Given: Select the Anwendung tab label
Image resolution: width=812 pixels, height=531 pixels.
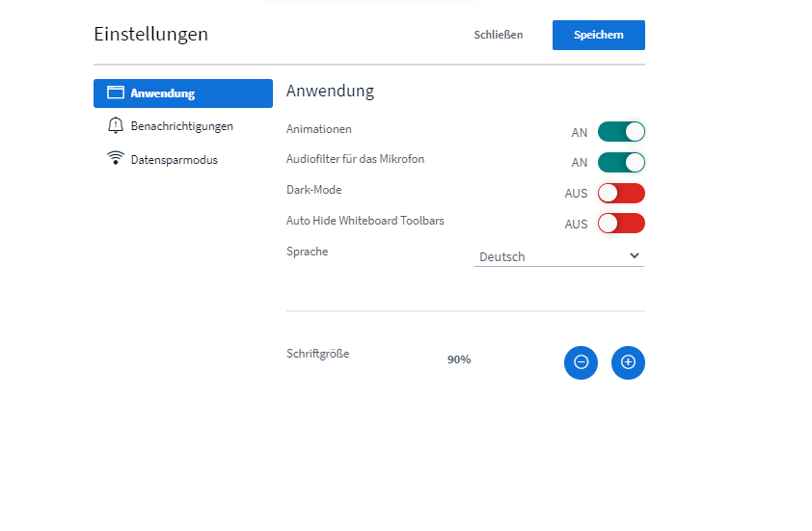Looking at the screenshot, I should tap(162, 93).
